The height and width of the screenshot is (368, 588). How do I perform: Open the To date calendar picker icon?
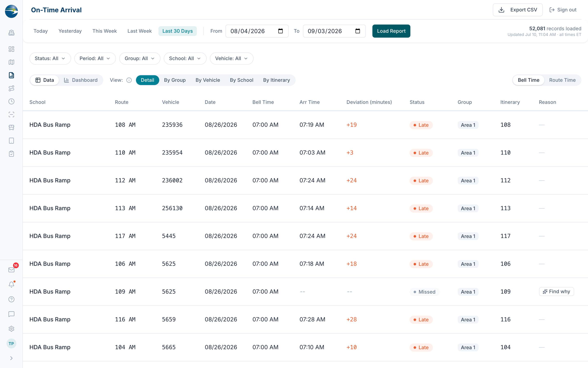coord(358,31)
